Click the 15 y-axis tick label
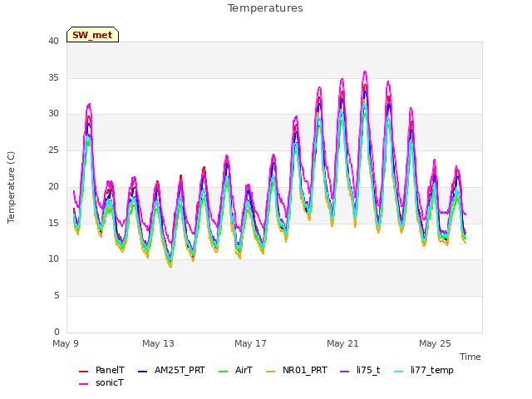 pos(53,223)
